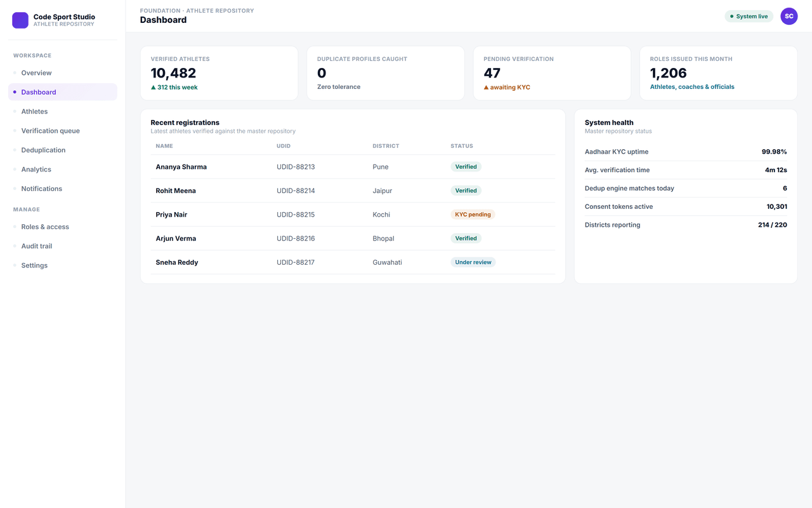Image resolution: width=812 pixels, height=508 pixels.
Task: Click the UDID column header
Action: click(284, 146)
